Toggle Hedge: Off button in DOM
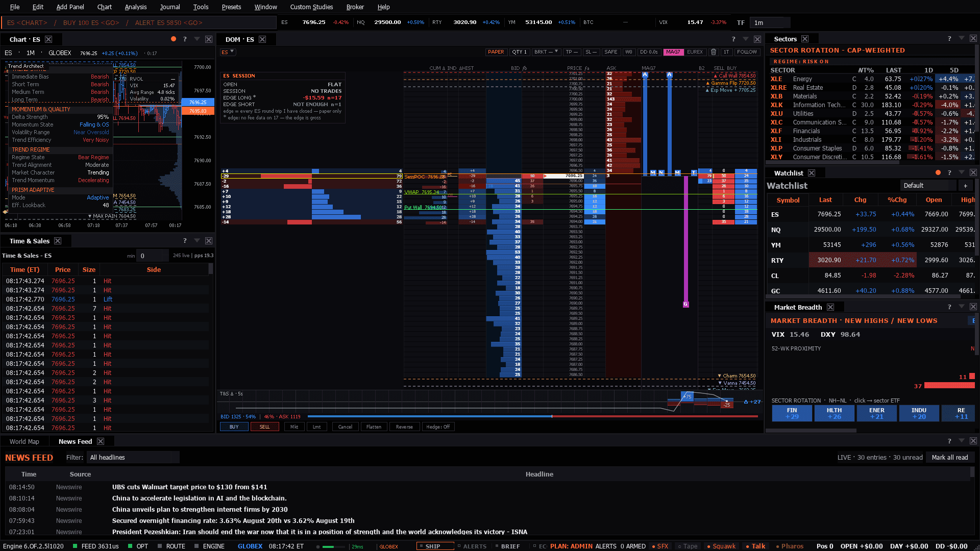Screen dimensions: 980x551 pos(438,427)
